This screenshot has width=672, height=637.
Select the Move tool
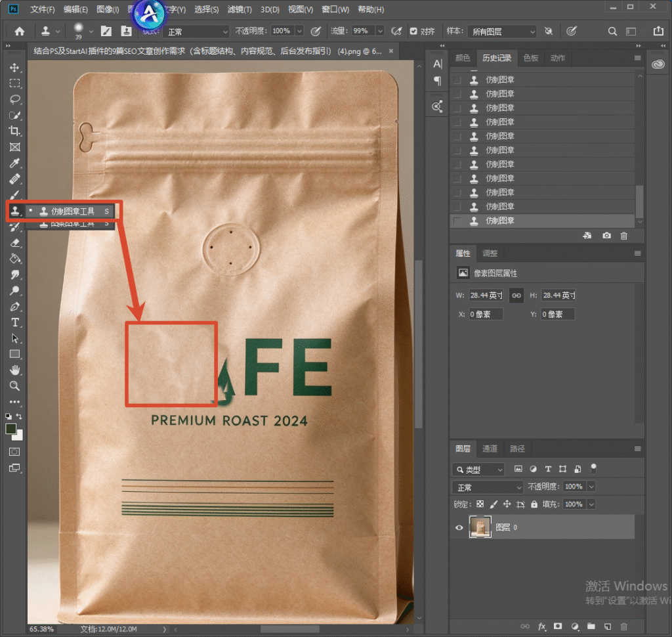coord(14,68)
